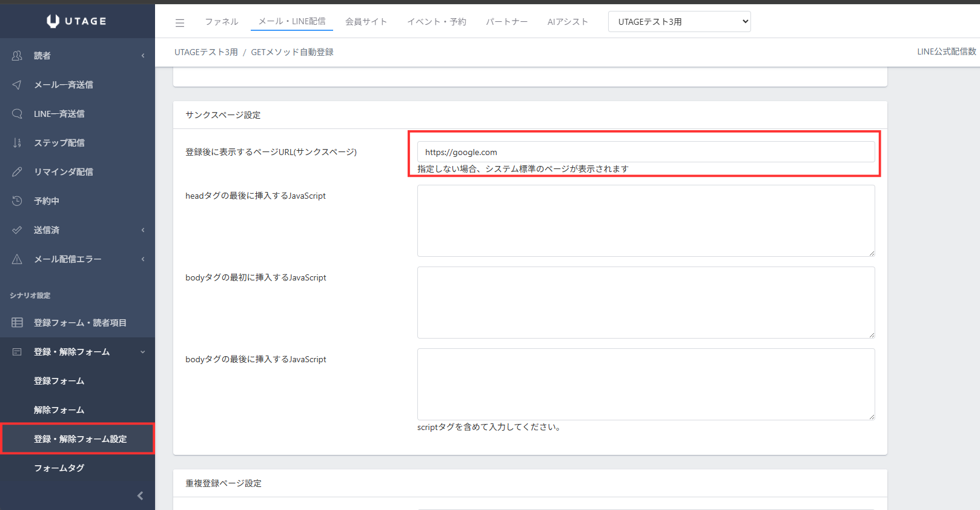This screenshot has height=510, width=980.
Task: Click the リマインダ配信 pencil icon
Action: (17, 172)
